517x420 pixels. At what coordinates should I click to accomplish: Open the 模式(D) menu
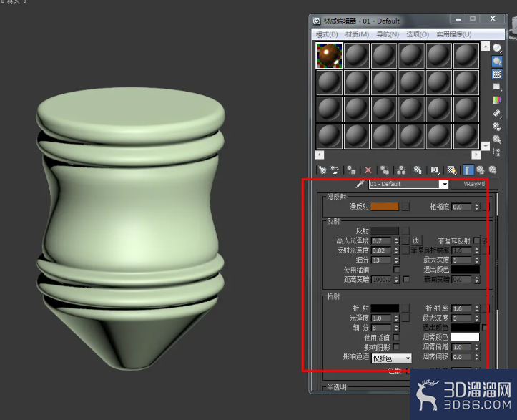[327, 34]
